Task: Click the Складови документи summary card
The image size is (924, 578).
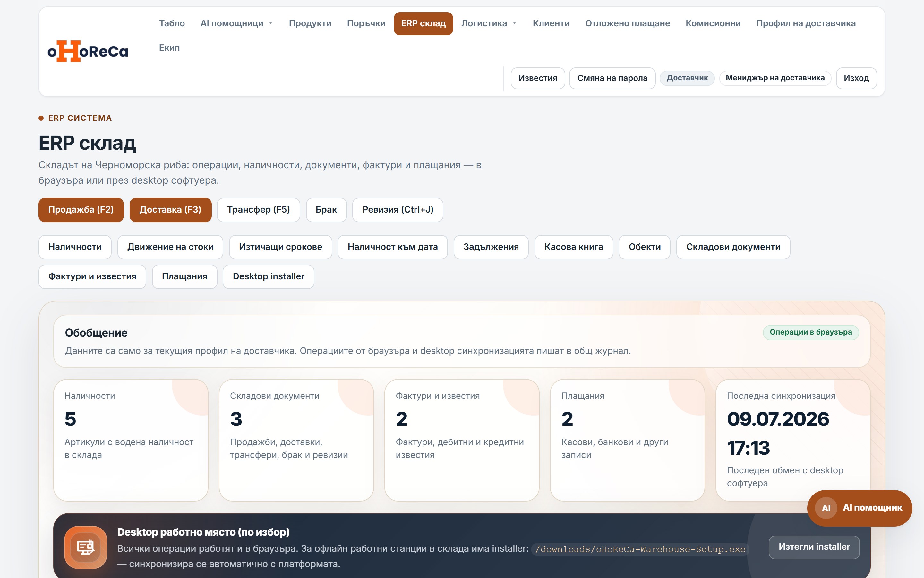Action: click(x=296, y=440)
